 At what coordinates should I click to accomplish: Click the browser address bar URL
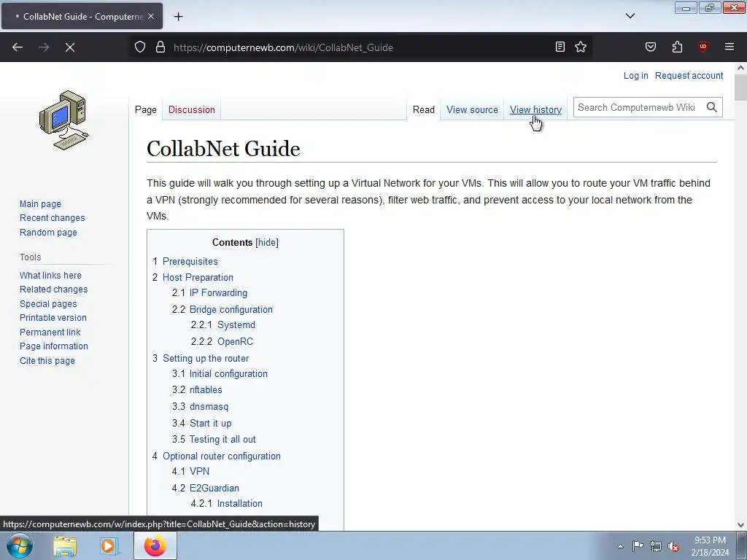pyautogui.click(x=283, y=47)
